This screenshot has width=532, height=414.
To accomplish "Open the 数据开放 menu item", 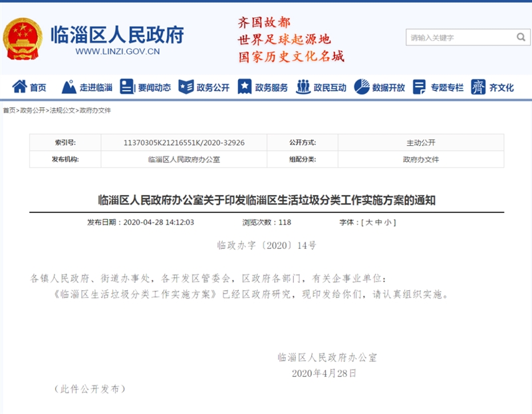I will 389,88.
